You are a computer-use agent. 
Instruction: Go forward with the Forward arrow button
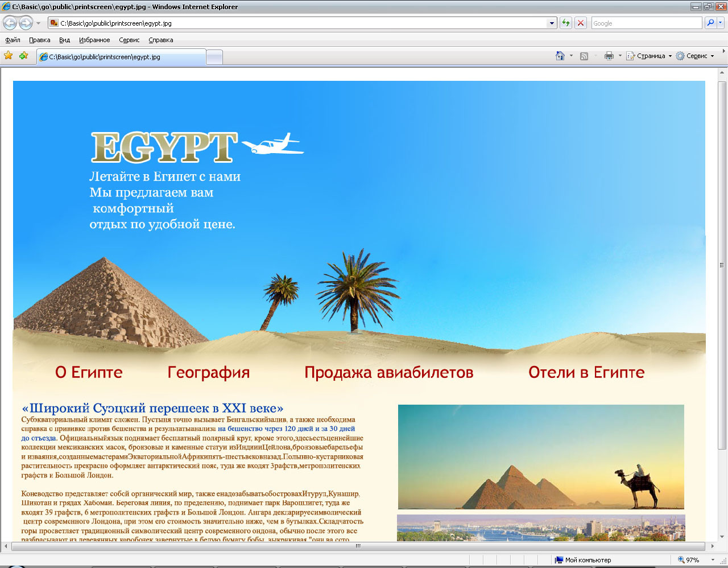[26, 23]
